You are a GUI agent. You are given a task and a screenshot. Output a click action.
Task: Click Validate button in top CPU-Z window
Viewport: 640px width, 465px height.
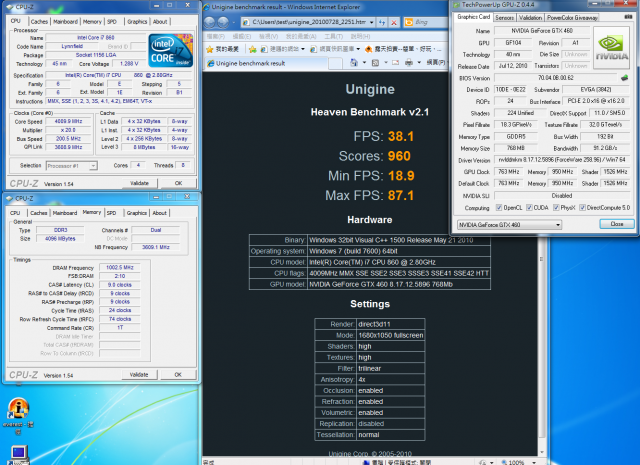click(139, 183)
